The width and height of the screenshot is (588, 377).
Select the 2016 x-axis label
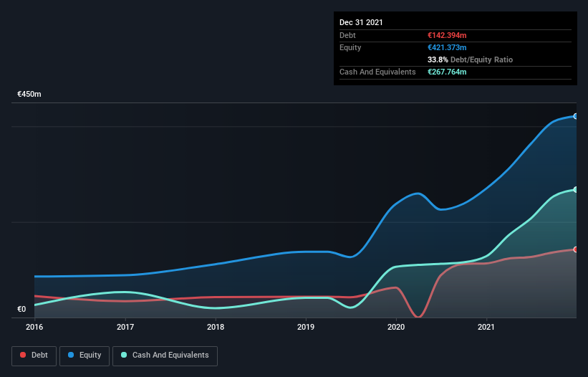(x=34, y=327)
